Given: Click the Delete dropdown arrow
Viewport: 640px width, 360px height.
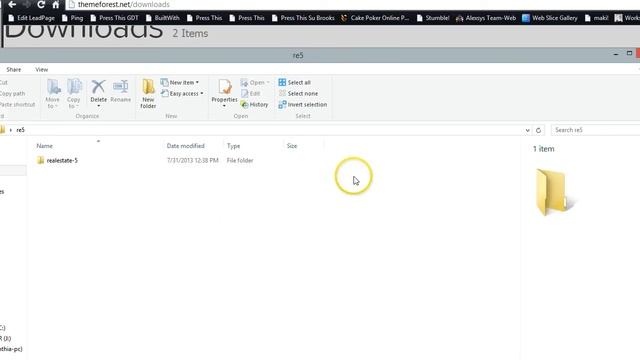Looking at the screenshot, I should point(98,106).
